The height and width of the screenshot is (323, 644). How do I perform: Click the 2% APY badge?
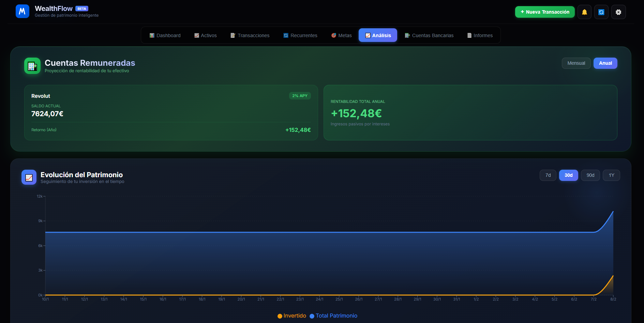300,96
